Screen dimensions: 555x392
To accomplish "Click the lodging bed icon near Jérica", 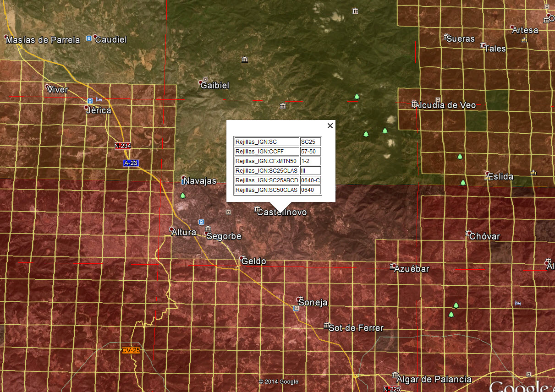I will [99, 99].
